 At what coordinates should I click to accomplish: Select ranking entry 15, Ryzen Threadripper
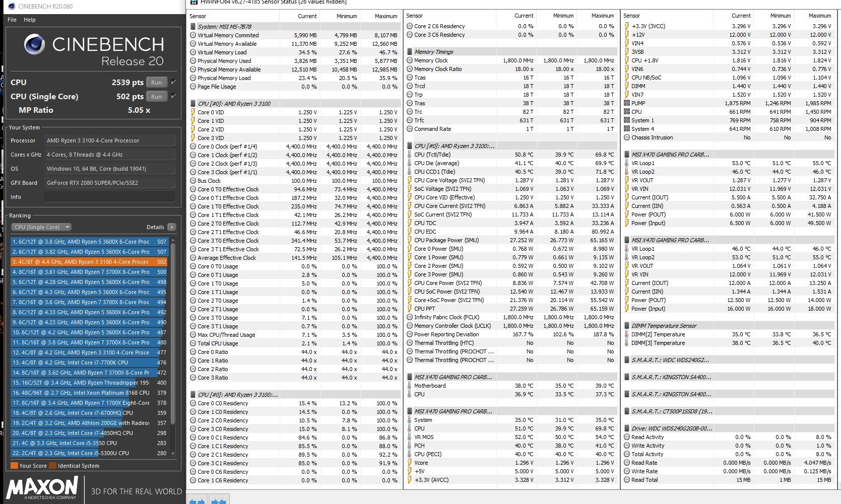(89, 383)
